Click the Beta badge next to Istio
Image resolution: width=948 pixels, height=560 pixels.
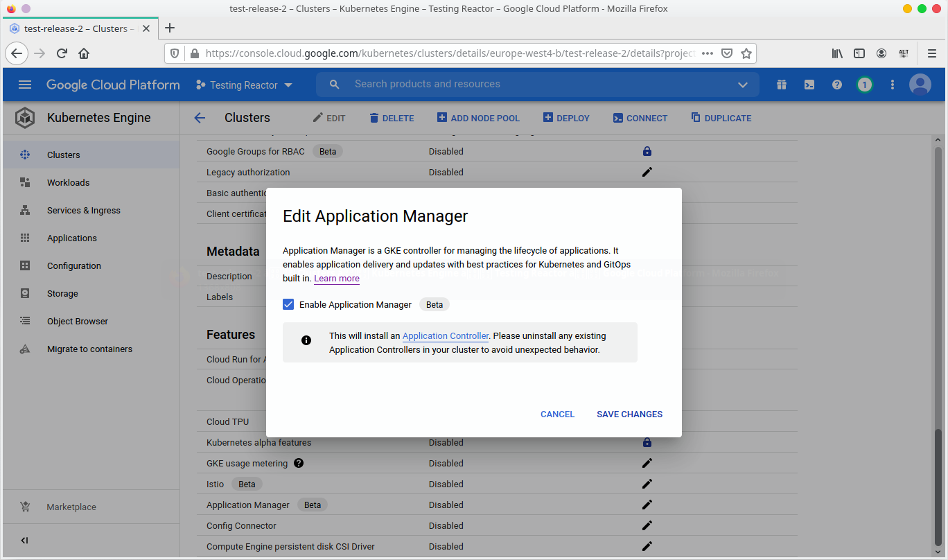[247, 484]
